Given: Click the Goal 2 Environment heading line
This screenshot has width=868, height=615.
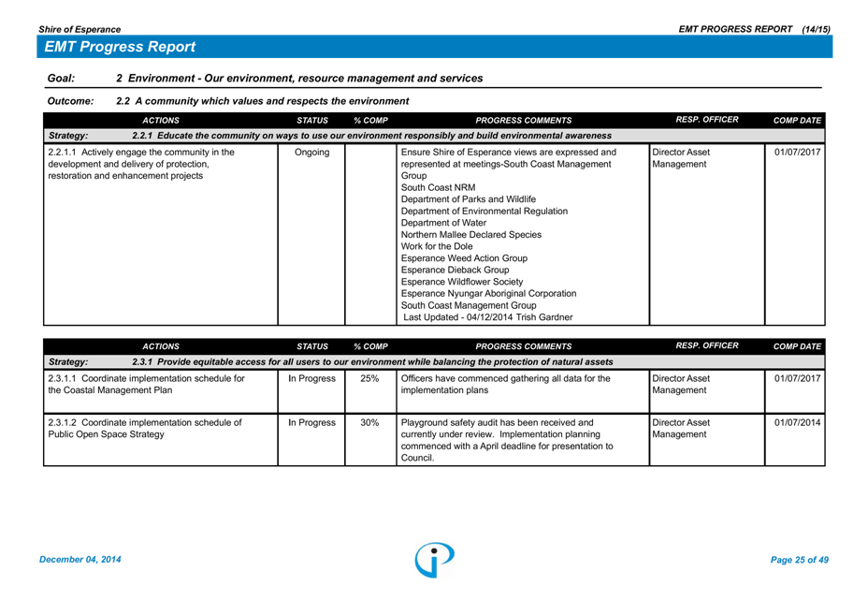Looking at the screenshot, I should pyautogui.click(x=299, y=79).
